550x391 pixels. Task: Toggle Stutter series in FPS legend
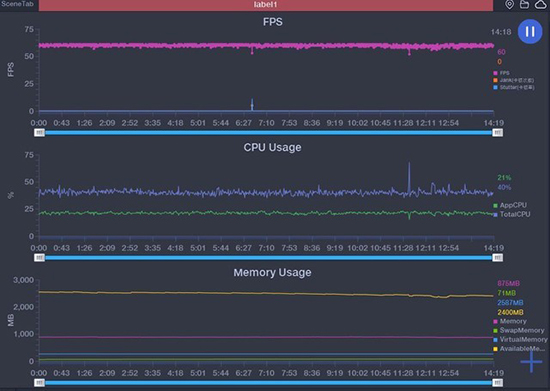tap(514, 87)
